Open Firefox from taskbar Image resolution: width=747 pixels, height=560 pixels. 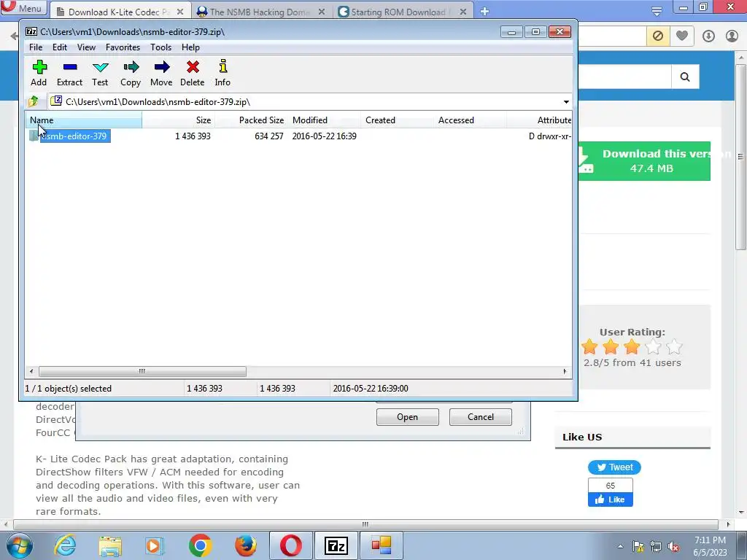coord(245,545)
